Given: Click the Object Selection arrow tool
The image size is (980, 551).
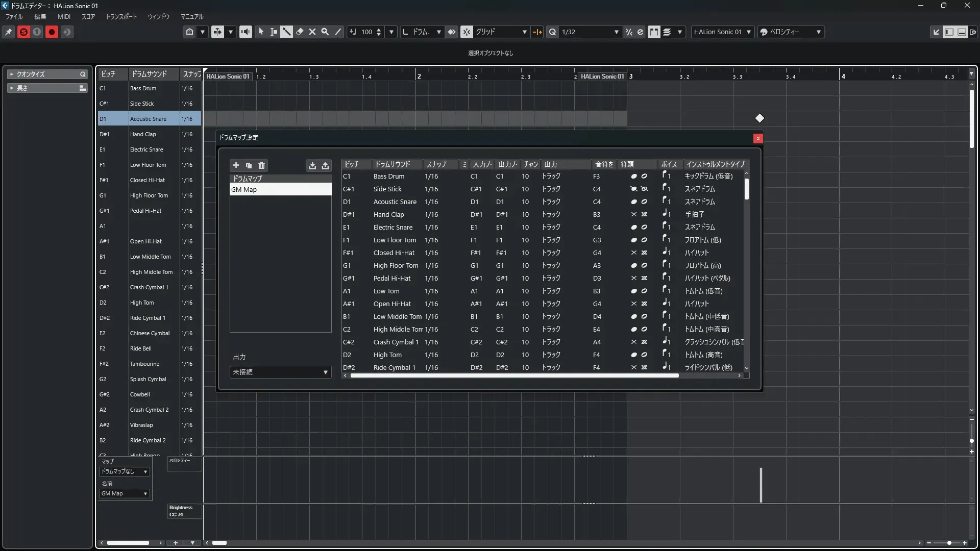Looking at the screenshot, I should (261, 32).
